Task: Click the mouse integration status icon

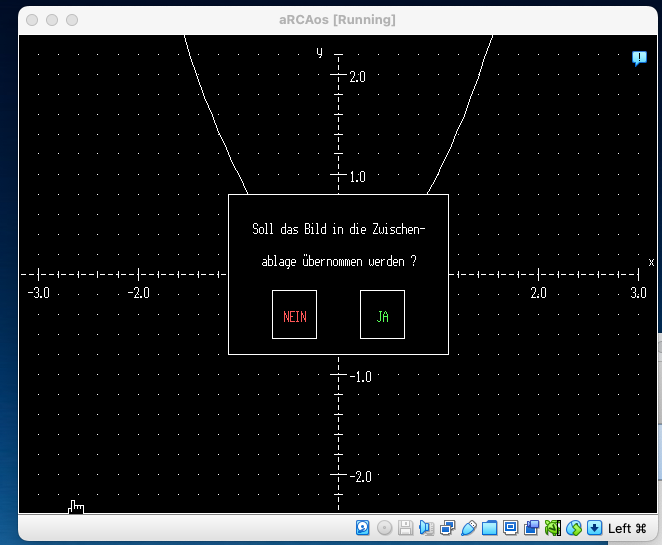Action: click(x=573, y=527)
